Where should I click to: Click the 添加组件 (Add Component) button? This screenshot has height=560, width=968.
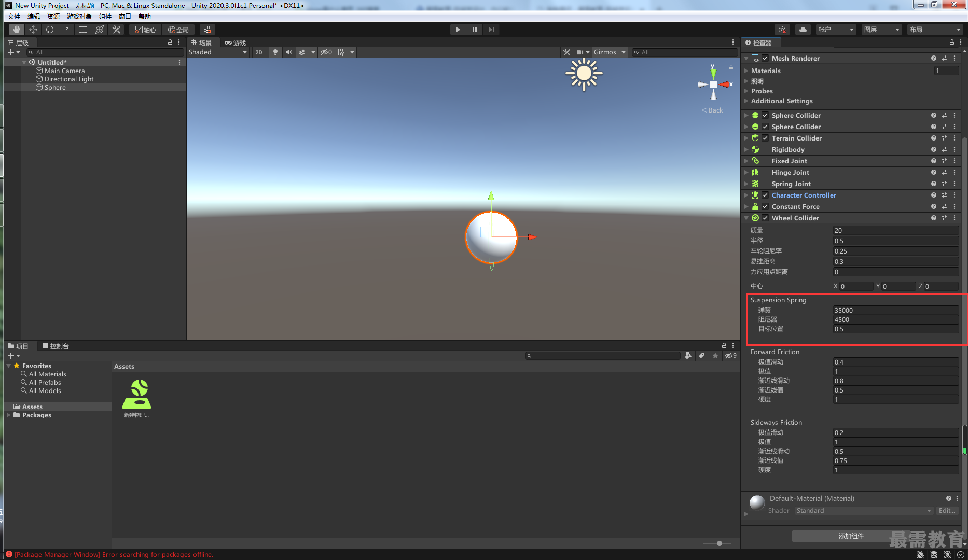851,536
